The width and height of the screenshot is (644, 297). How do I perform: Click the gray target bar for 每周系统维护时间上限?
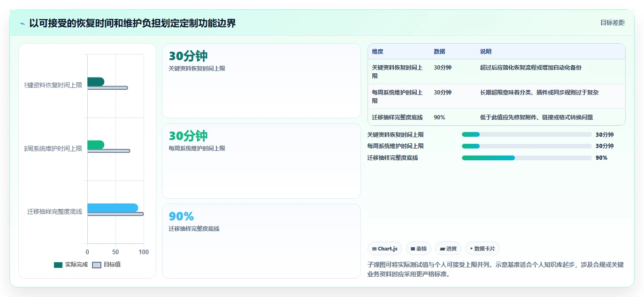pyautogui.click(x=108, y=151)
